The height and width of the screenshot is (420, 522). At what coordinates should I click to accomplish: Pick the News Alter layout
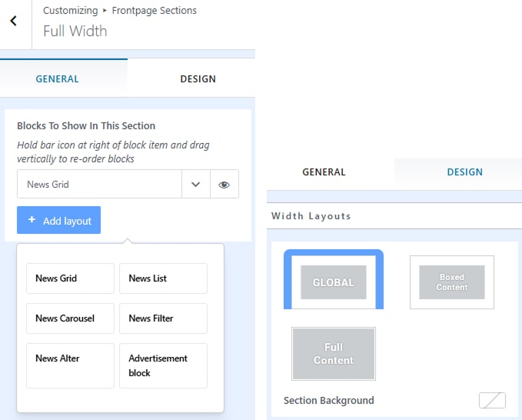70,365
